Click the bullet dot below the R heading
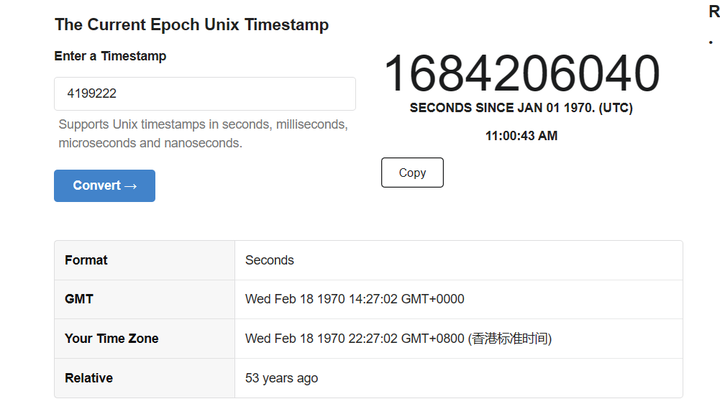The height and width of the screenshot is (404, 720). pyautogui.click(x=711, y=43)
